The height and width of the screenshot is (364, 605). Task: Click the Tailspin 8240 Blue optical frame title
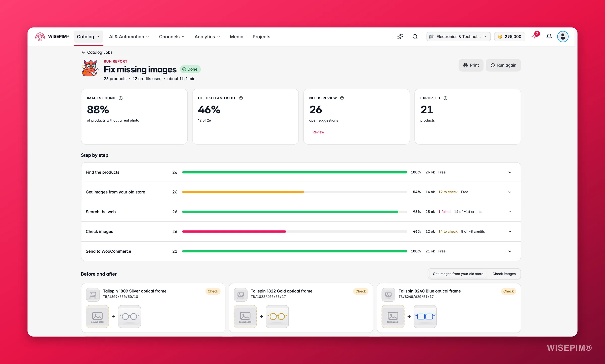click(x=430, y=291)
